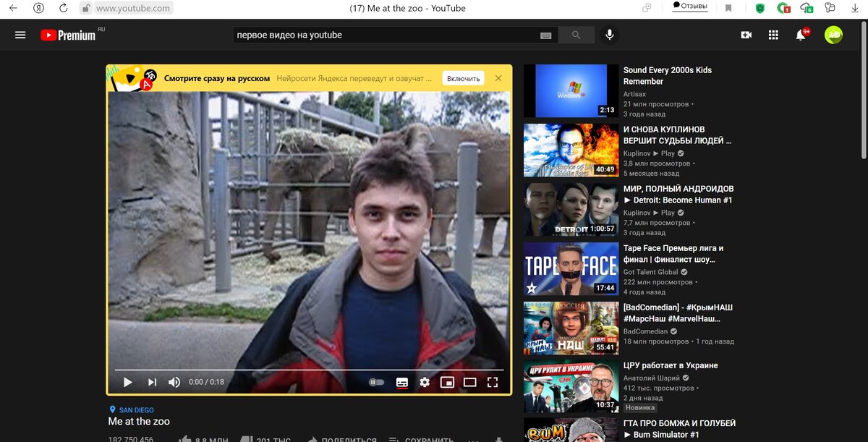Open the Анатолий Шарий channel name

pyautogui.click(x=652, y=378)
